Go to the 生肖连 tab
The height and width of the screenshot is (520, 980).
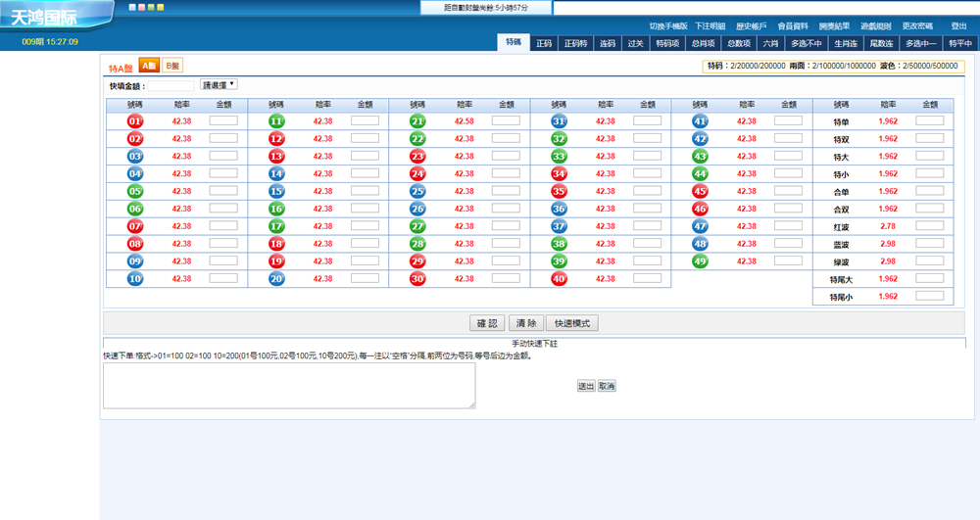tap(846, 43)
